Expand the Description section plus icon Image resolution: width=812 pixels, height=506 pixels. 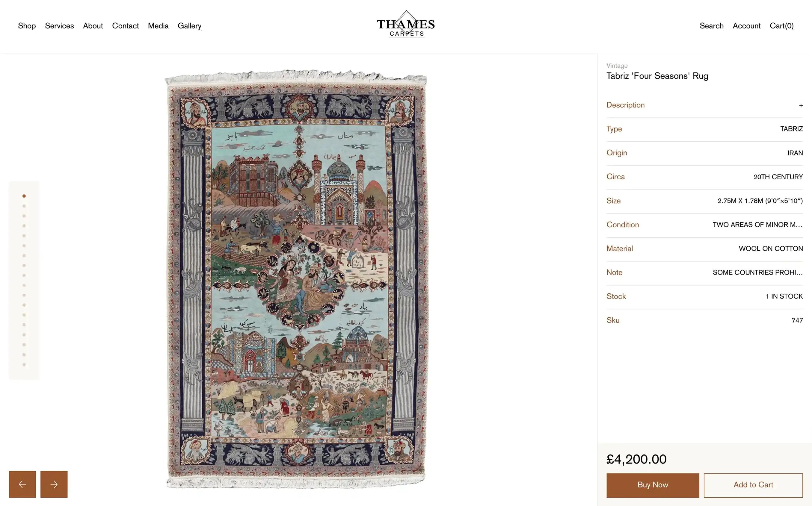[x=801, y=105]
